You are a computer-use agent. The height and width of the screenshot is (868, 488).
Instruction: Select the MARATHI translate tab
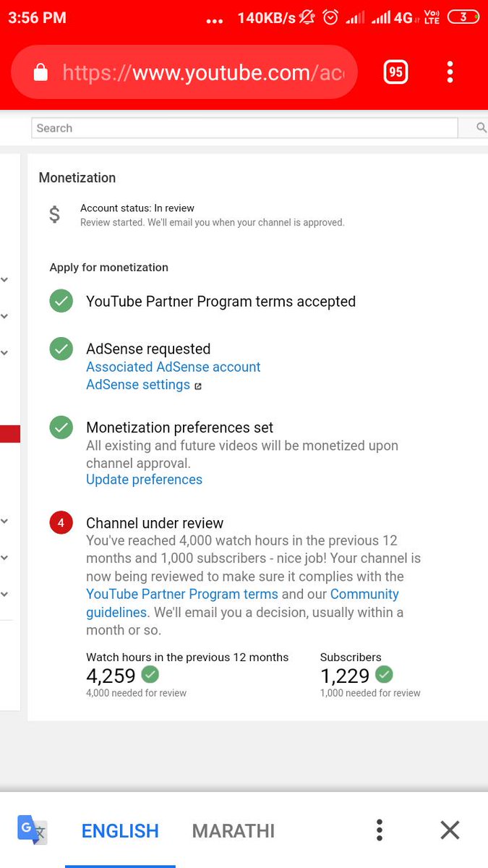click(x=234, y=831)
